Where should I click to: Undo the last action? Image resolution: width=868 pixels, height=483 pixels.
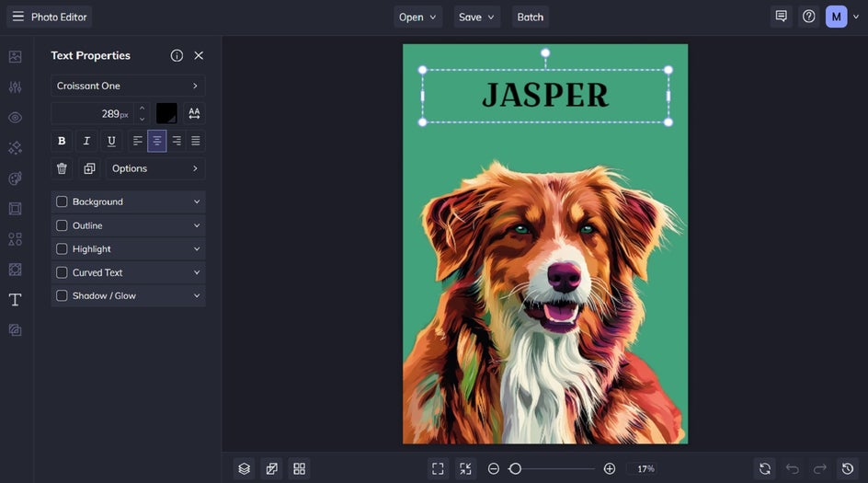click(x=793, y=468)
